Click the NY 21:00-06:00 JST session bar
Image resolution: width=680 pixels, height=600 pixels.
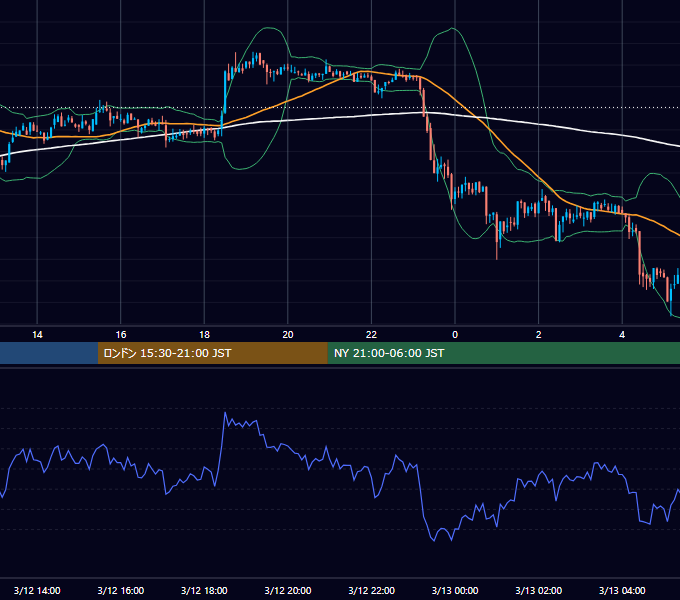(x=503, y=353)
